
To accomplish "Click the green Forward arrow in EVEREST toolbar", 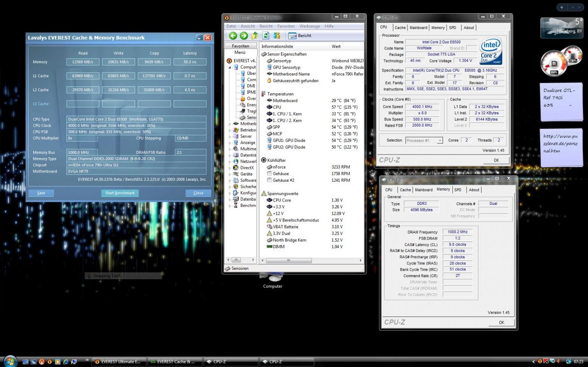I will pyautogui.click(x=244, y=36).
